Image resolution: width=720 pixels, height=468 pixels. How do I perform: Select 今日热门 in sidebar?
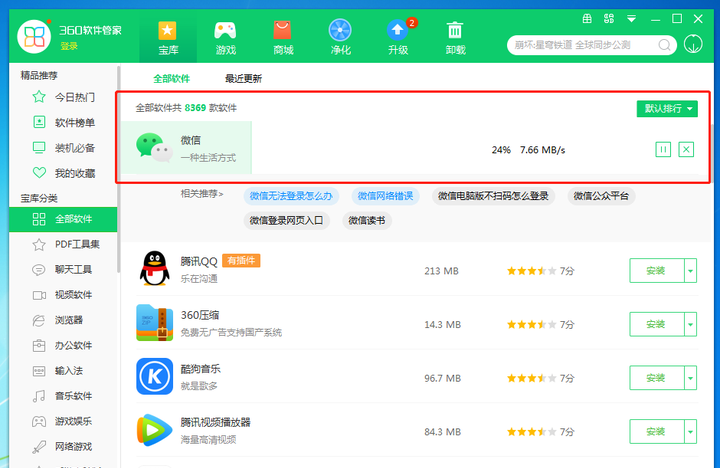63,97
